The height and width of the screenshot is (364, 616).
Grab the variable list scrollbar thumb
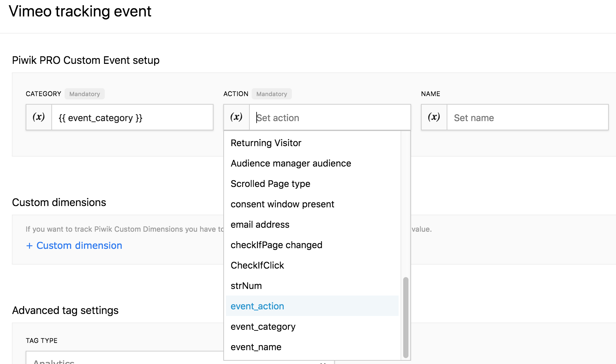click(406, 317)
